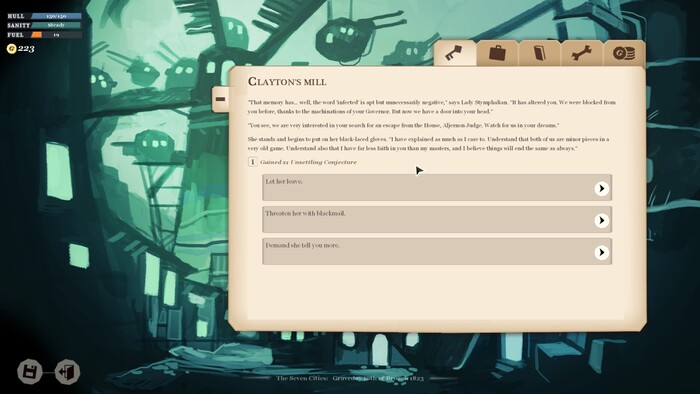700x394 pixels.
Task: Collapse the story panel with minus button
Action: pos(220,99)
